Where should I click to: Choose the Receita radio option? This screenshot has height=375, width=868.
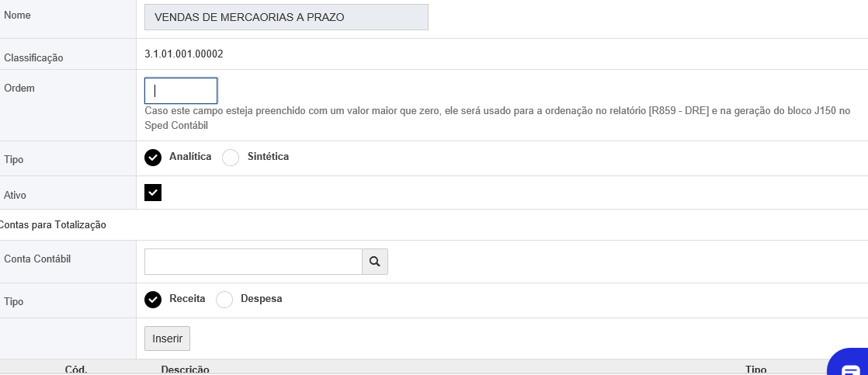pyautogui.click(x=153, y=300)
